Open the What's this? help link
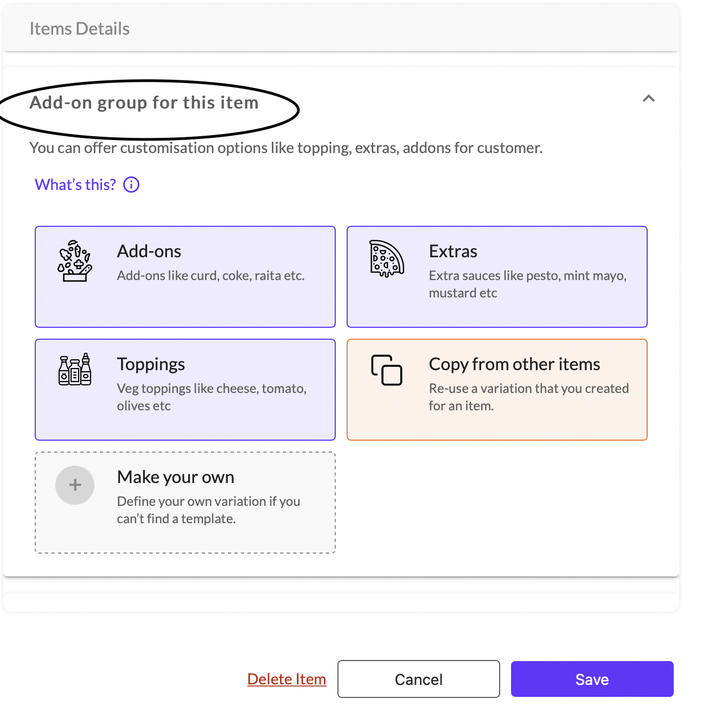728x711 pixels. pos(75,185)
